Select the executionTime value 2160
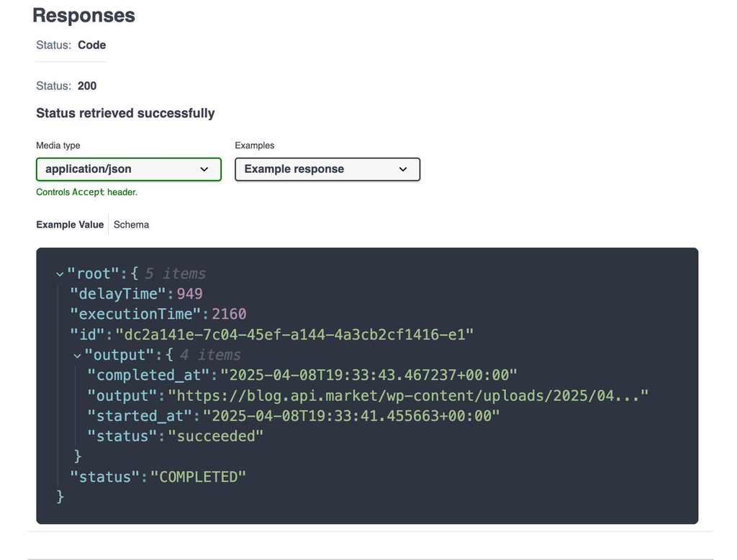Image resolution: width=737 pixels, height=560 pixels. (229, 314)
